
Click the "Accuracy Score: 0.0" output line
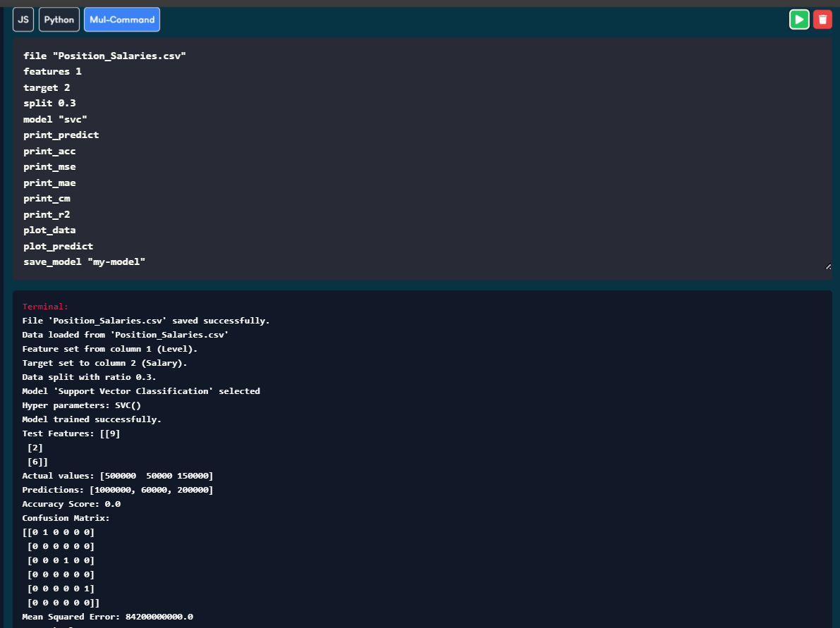[x=71, y=504]
